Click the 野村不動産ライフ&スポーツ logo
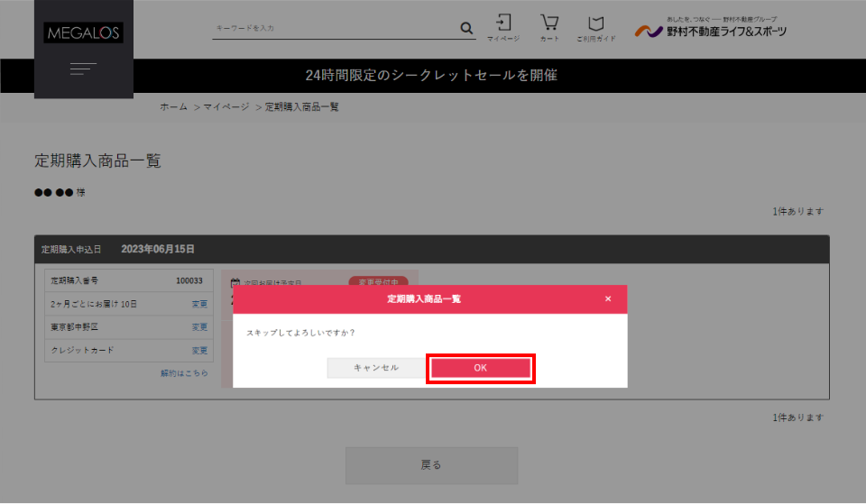Screen dimensions: 866x504 tap(711, 29)
